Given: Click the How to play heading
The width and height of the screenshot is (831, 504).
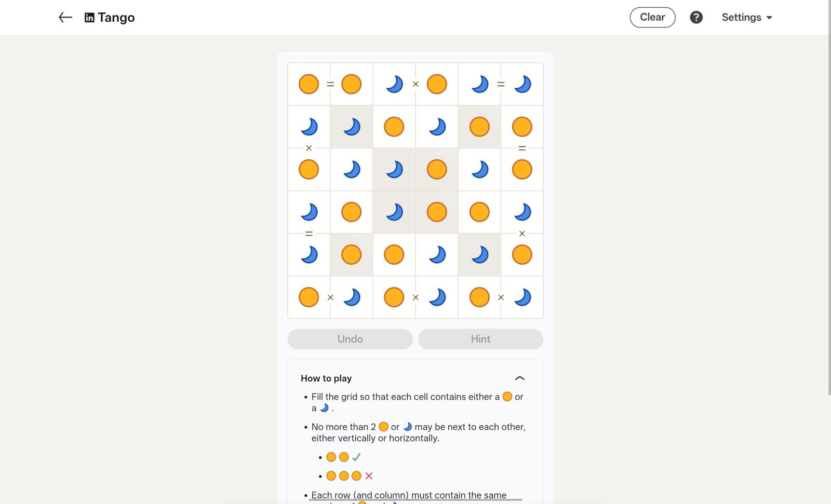Looking at the screenshot, I should 326,378.
